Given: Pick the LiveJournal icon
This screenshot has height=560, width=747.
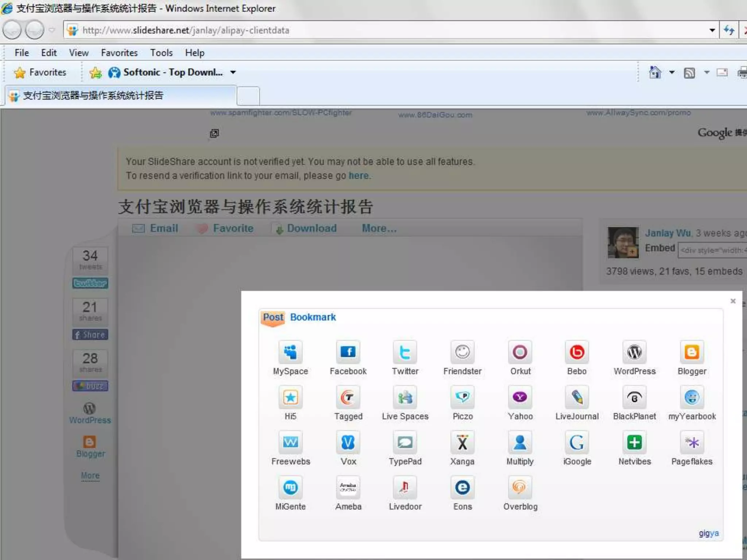Looking at the screenshot, I should [x=577, y=397].
